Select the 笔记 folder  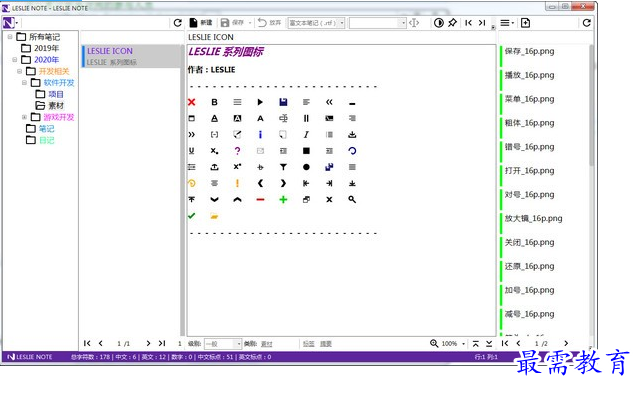pyautogui.click(x=46, y=129)
